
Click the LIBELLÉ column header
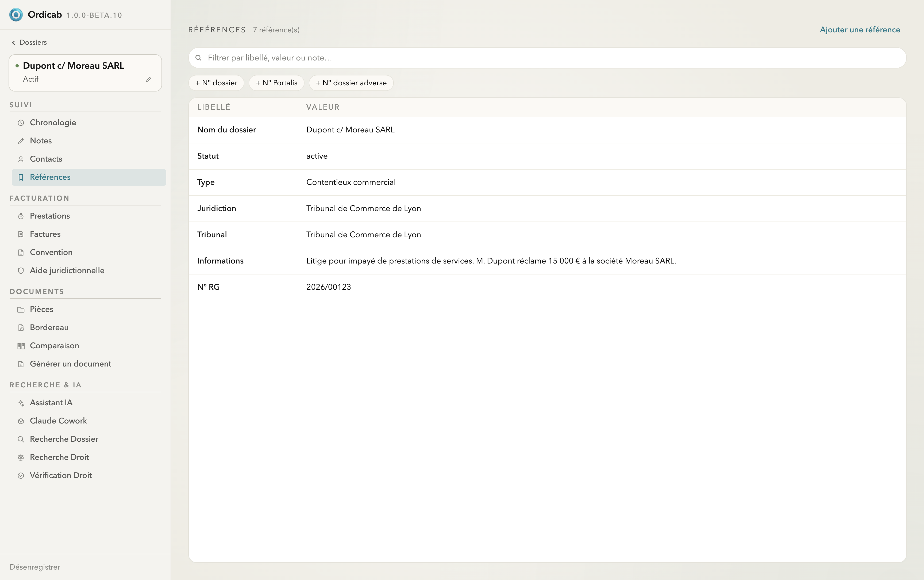click(x=214, y=107)
